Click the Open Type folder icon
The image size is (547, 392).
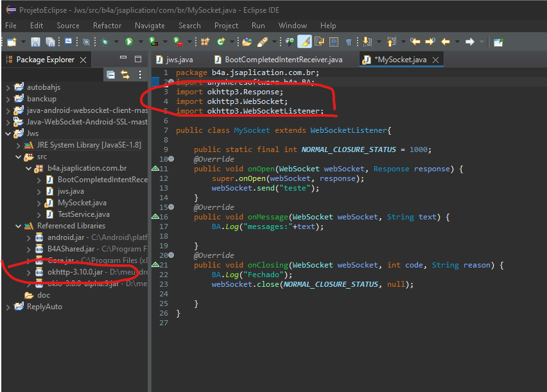tap(247, 42)
